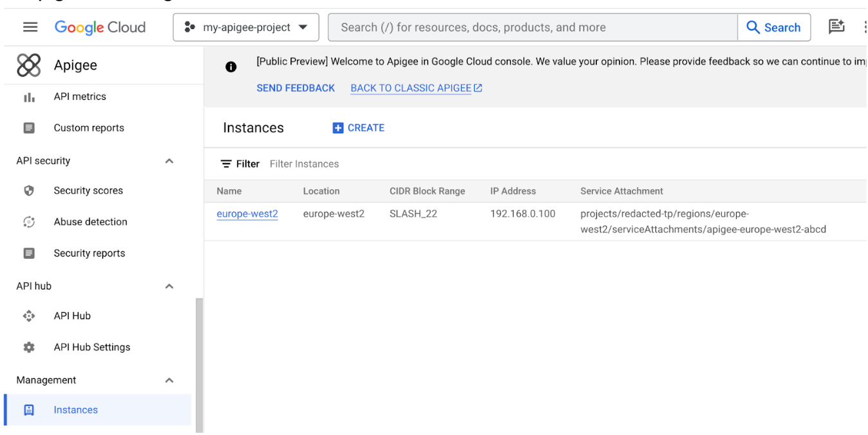This screenshot has height=435, width=868.
Task: Open the my-apigee-project selector
Action: pyautogui.click(x=245, y=27)
